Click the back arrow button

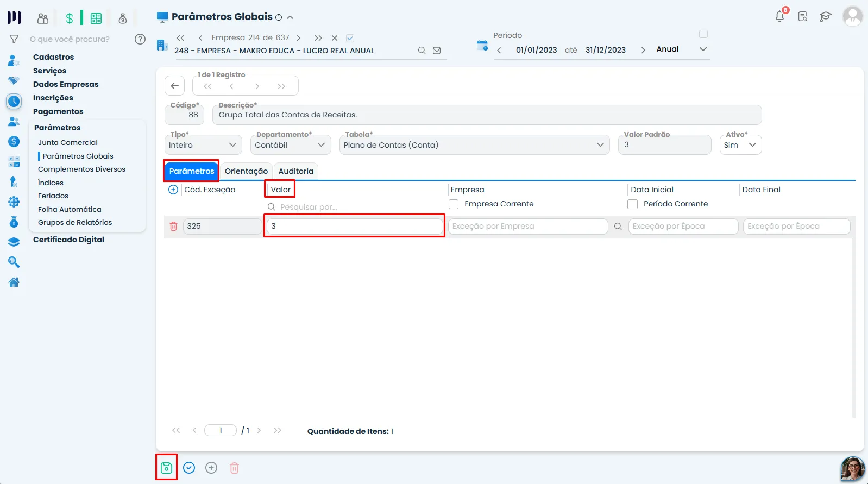[x=174, y=86]
